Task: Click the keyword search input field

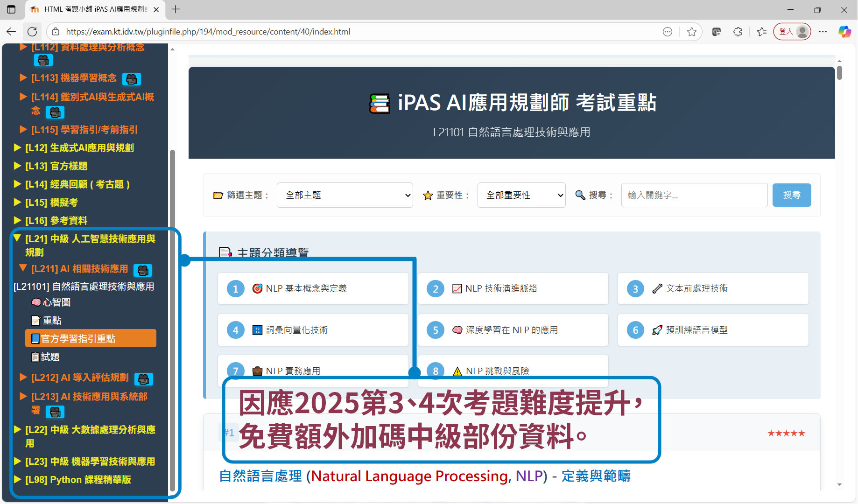Action: pyautogui.click(x=694, y=195)
